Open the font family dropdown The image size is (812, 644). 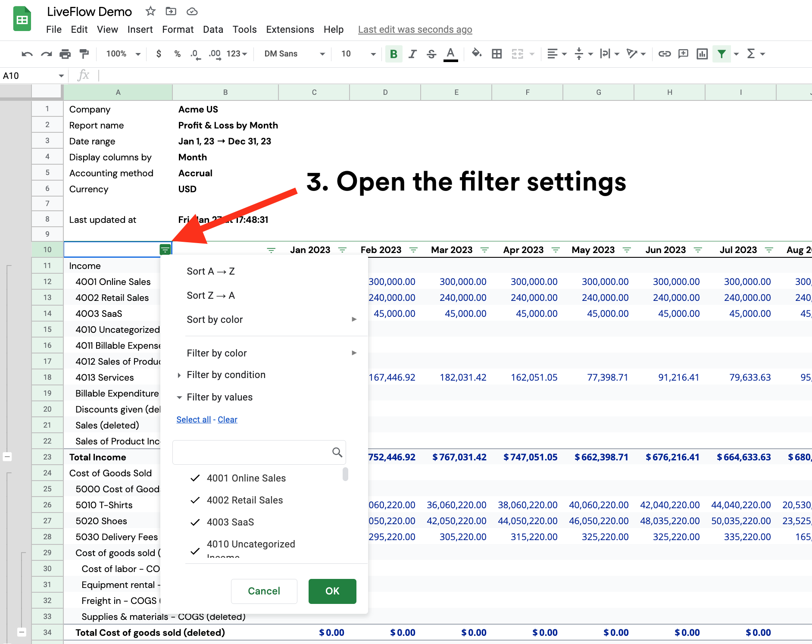[294, 54]
